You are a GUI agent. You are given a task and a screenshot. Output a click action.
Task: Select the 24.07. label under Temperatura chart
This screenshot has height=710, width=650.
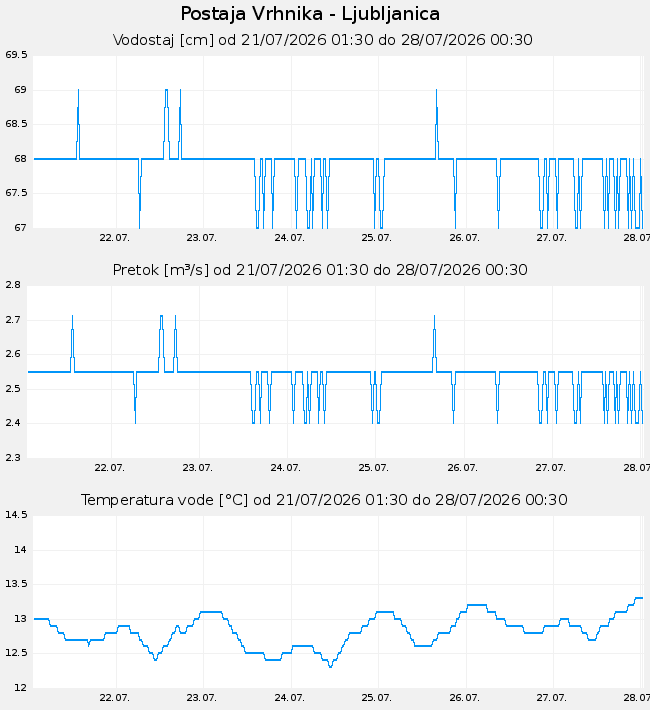pyautogui.click(x=289, y=698)
